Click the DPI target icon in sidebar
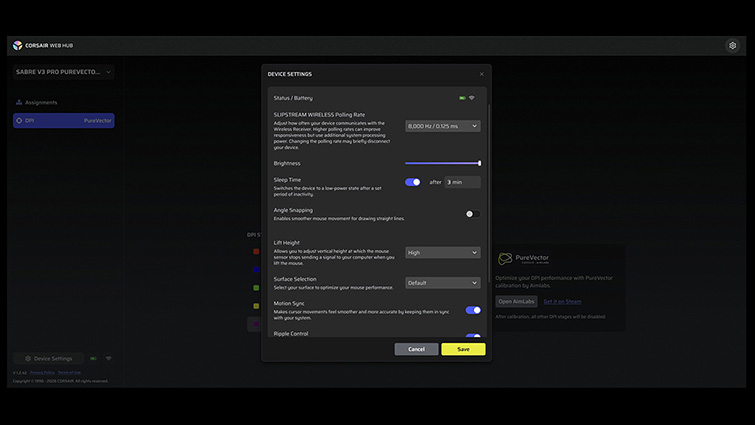Viewport: 755px width, 425px height. (x=19, y=120)
